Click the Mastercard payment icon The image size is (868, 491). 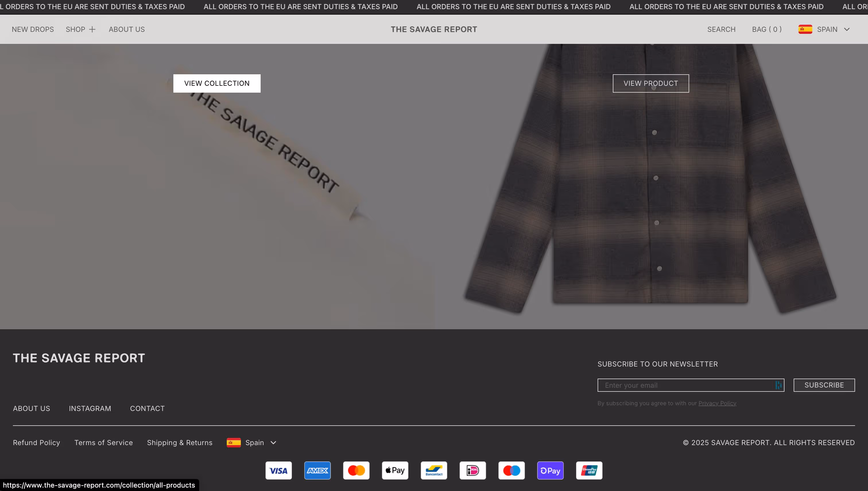pos(356,470)
